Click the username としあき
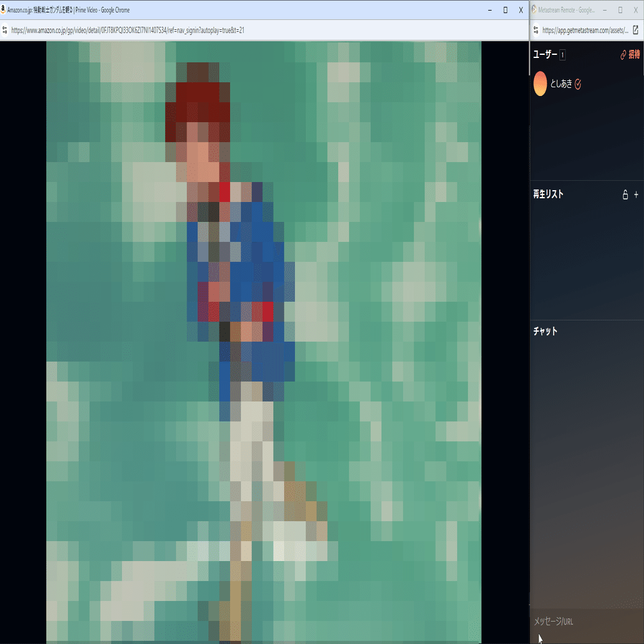Screen dimensions: 644x644 click(x=561, y=84)
